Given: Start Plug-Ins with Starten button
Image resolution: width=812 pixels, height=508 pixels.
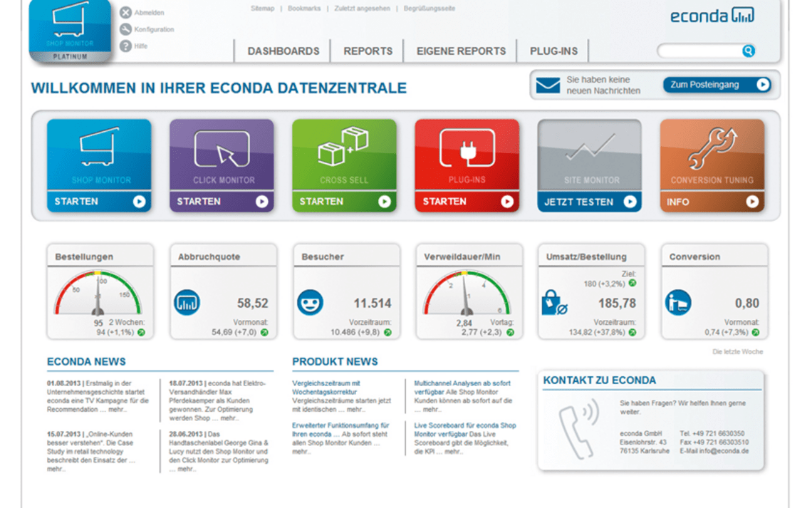Looking at the screenshot, I should pyautogui.click(x=467, y=202).
